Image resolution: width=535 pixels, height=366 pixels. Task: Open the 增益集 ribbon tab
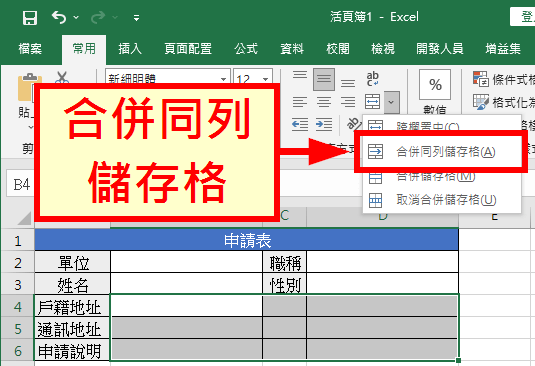(503, 49)
